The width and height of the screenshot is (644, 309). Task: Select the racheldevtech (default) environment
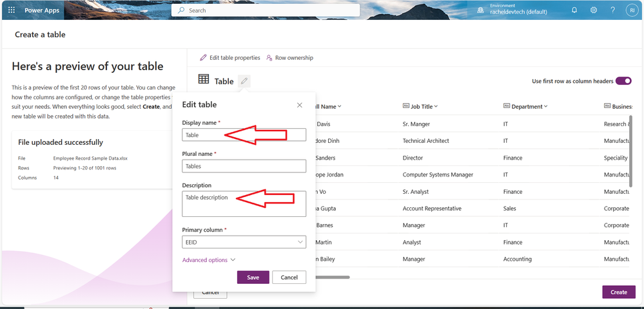(x=518, y=12)
